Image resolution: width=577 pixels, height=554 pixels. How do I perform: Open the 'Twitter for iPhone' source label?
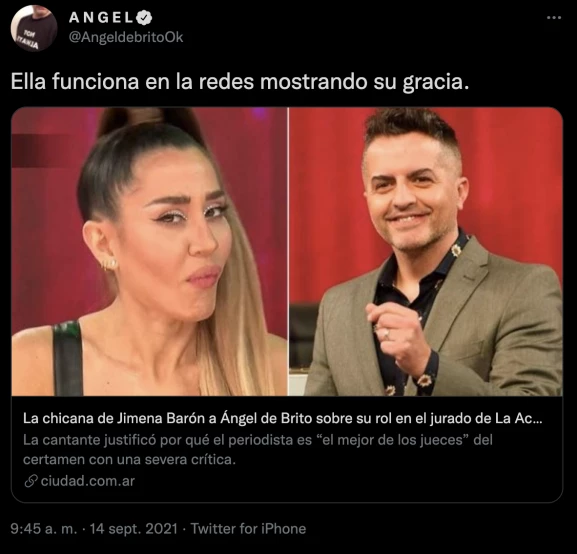click(248, 529)
